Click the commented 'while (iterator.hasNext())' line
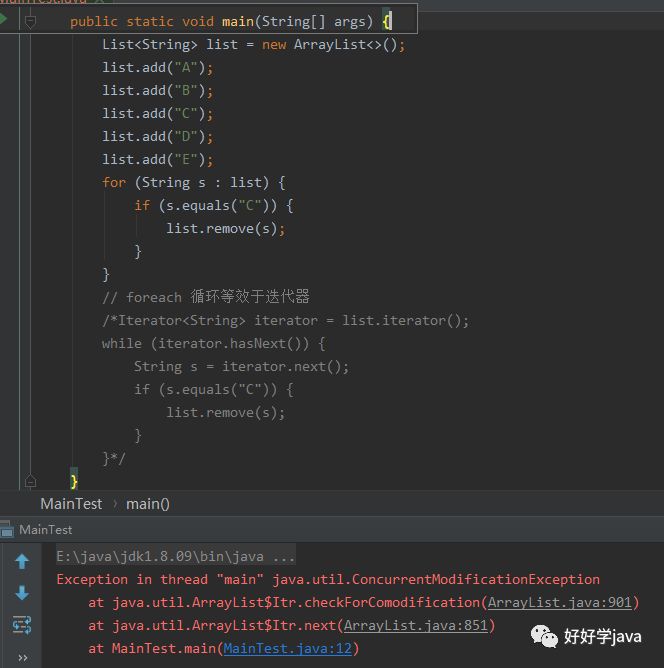Screen dimensions: 664x668 click(213, 343)
